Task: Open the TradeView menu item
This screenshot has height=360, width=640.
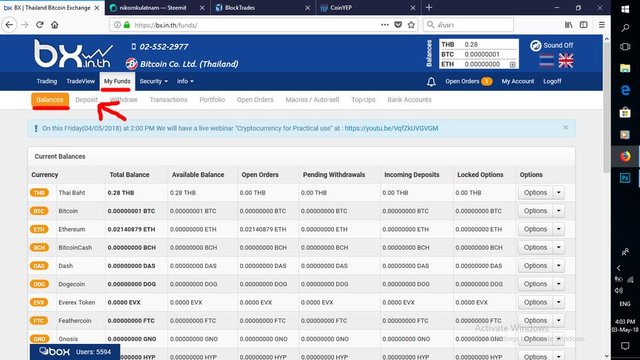Action: pyautogui.click(x=80, y=81)
